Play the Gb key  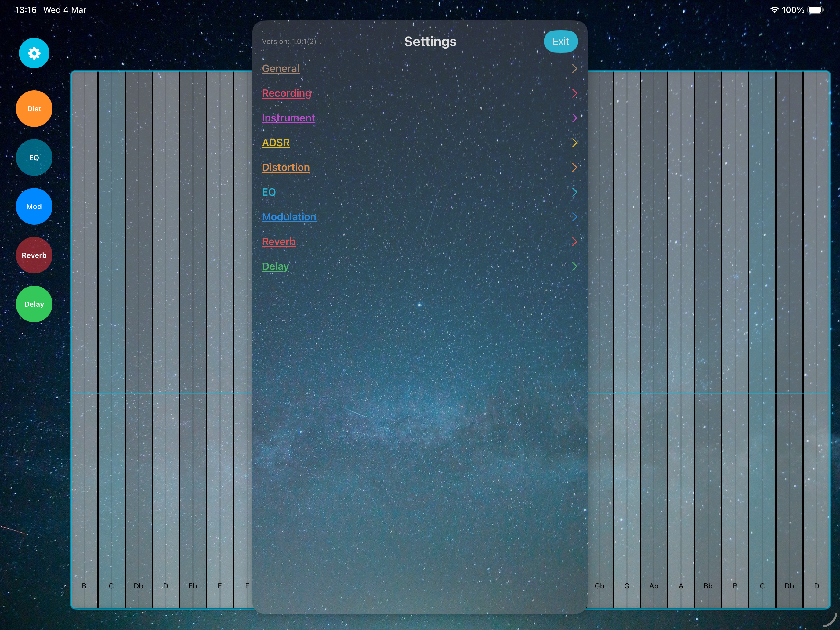[x=600, y=339]
